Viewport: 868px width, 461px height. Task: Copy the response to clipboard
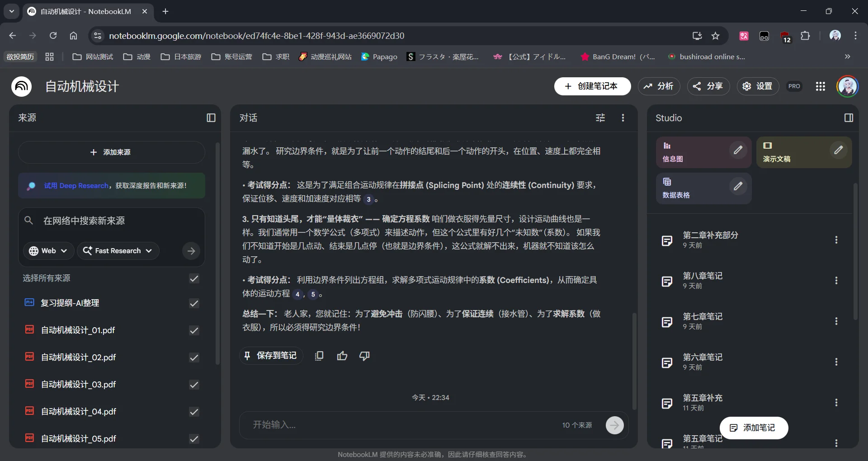coord(319,356)
